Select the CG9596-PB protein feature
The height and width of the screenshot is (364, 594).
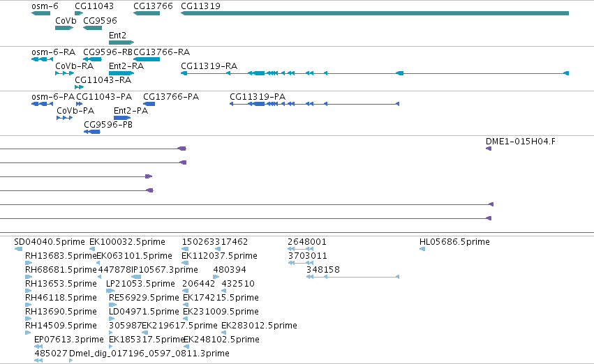click(x=92, y=132)
